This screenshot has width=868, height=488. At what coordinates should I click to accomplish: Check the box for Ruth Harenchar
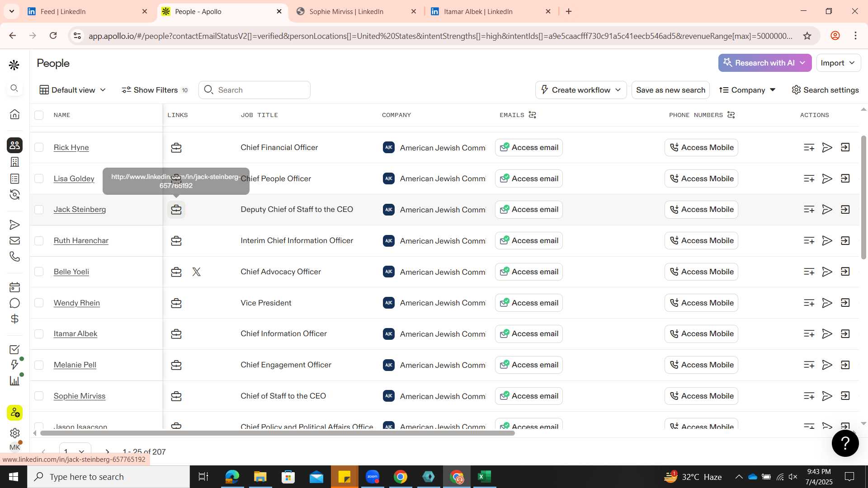pos(39,241)
